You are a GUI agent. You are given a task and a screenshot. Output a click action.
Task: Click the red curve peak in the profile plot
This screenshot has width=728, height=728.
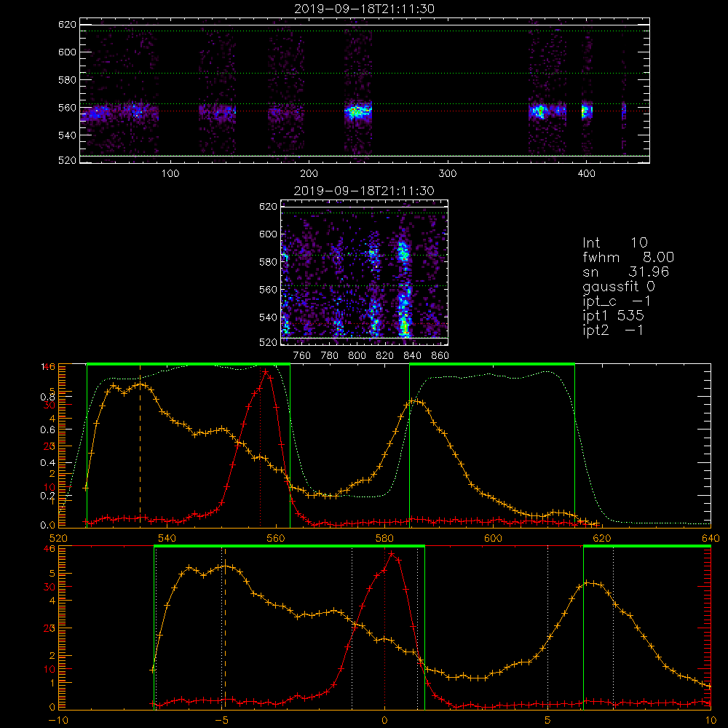click(265, 371)
